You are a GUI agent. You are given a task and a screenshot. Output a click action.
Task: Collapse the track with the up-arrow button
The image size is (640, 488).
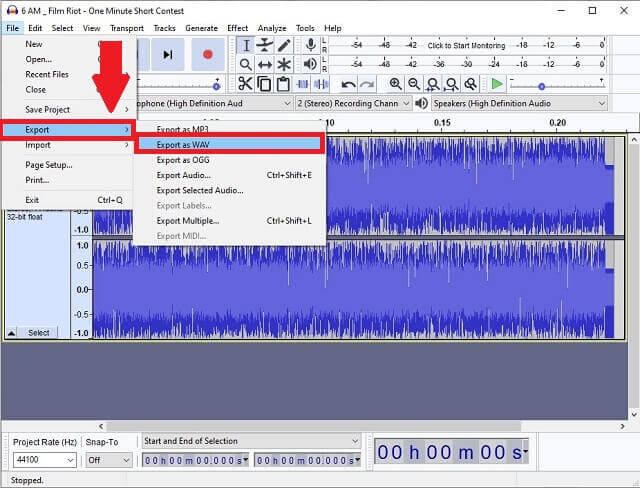11,333
